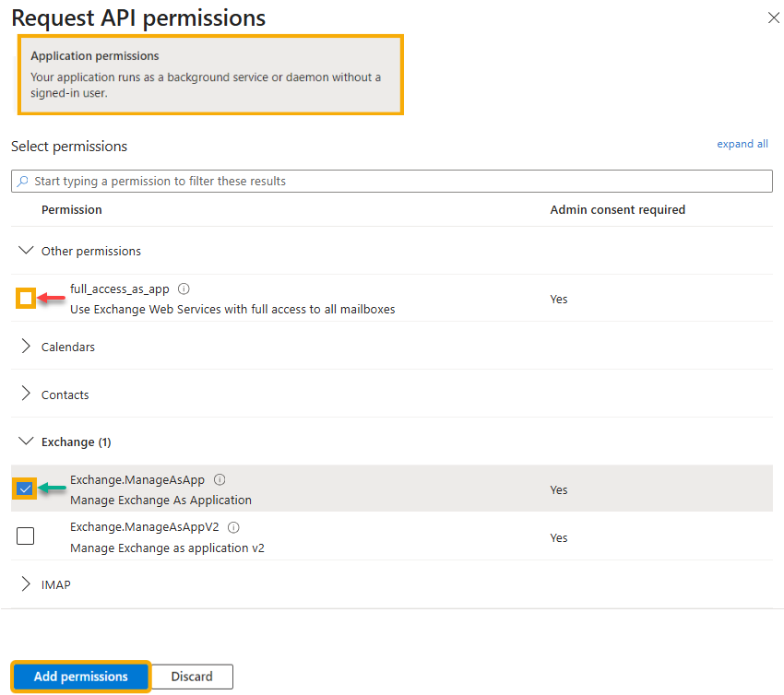Viewport: 784px width, 695px height.
Task: Expand the Contacts permission group
Action: coord(26,395)
